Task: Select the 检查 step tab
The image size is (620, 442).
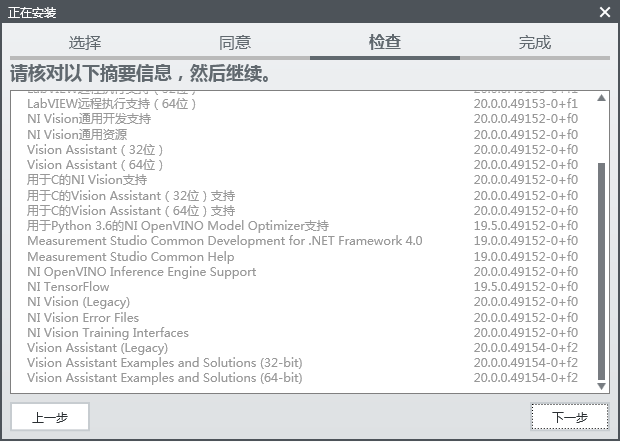Action: pyautogui.click(x=385, y=43)
